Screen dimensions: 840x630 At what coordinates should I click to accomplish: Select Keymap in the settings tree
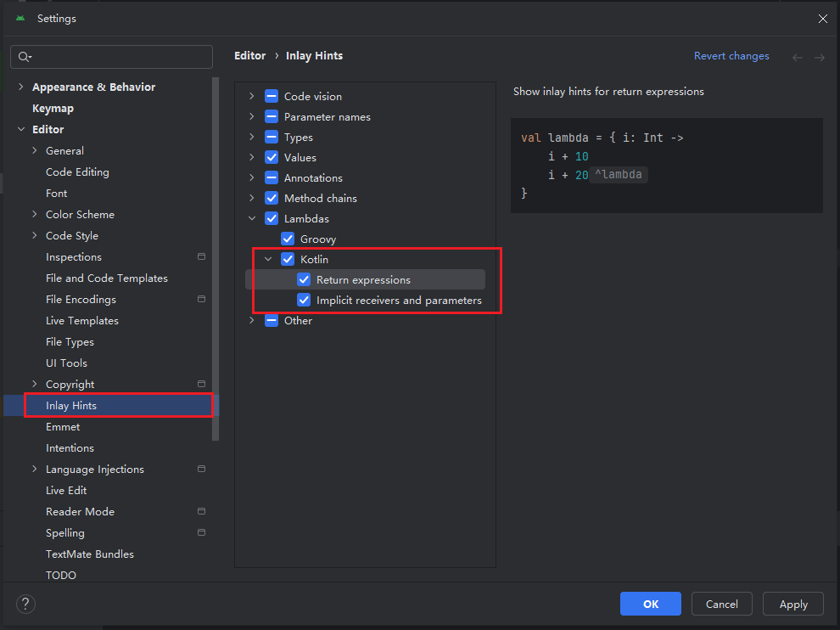point(53,108)
